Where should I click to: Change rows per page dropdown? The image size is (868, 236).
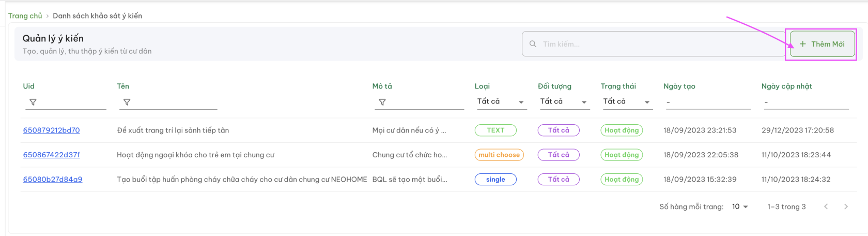tap(740, 207)
